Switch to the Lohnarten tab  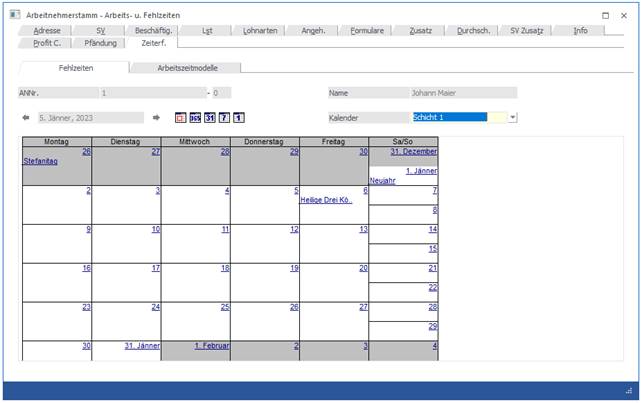coord(261,31)
